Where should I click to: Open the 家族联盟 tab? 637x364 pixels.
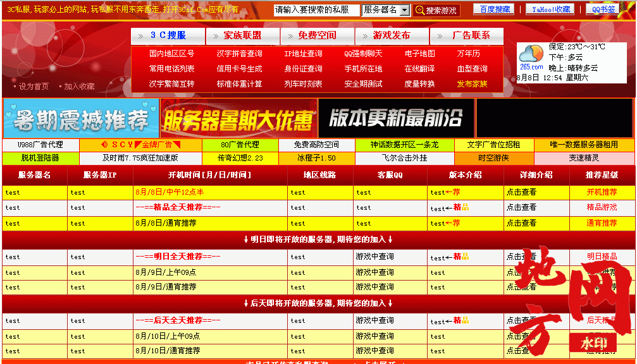(242, 36)
